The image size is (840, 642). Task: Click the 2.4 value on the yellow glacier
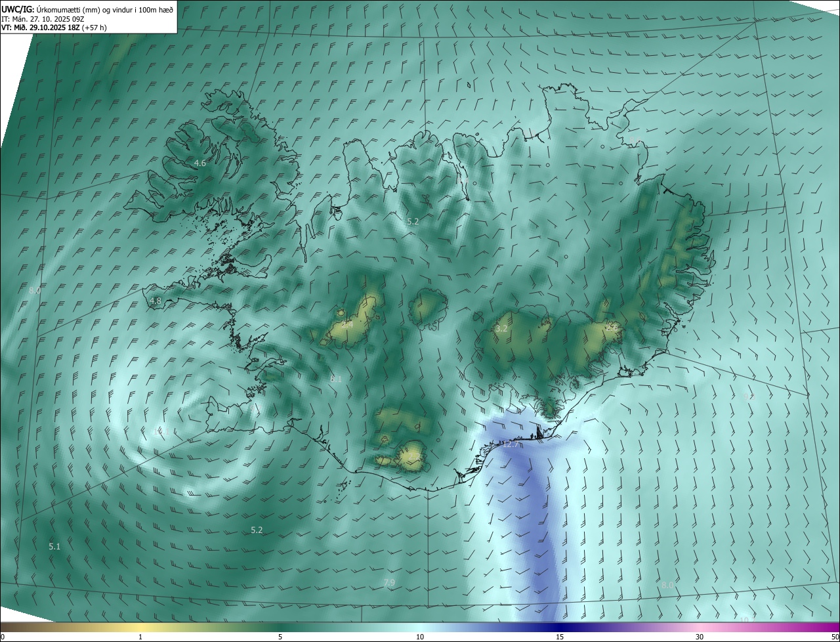(x=347, y=324)
